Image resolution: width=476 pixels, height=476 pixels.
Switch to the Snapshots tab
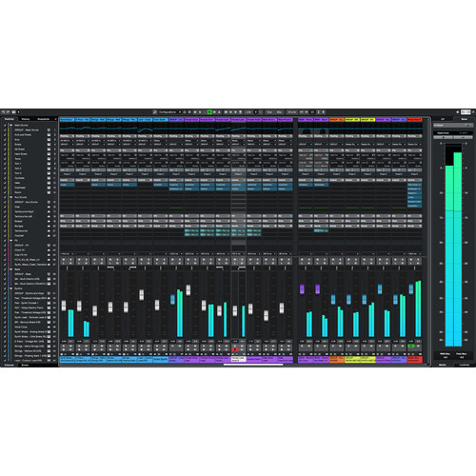click(44, 119)
